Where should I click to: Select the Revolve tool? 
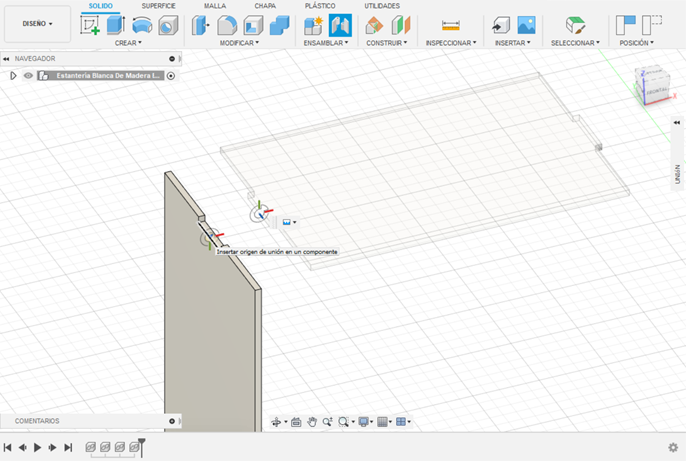[142, 25]
